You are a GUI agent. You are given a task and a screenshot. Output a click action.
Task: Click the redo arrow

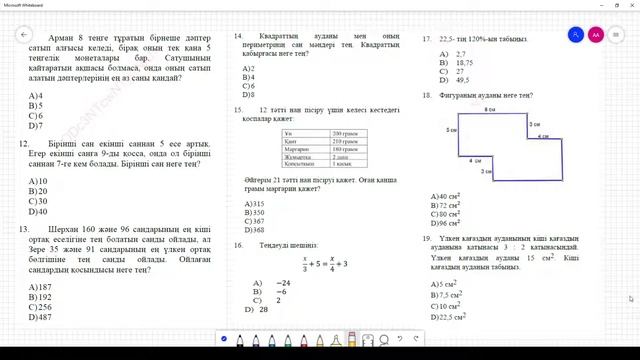416,338
